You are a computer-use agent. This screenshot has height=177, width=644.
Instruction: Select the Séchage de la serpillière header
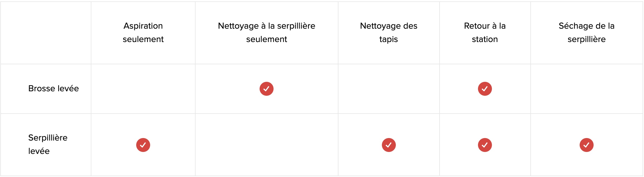point(586,33)
